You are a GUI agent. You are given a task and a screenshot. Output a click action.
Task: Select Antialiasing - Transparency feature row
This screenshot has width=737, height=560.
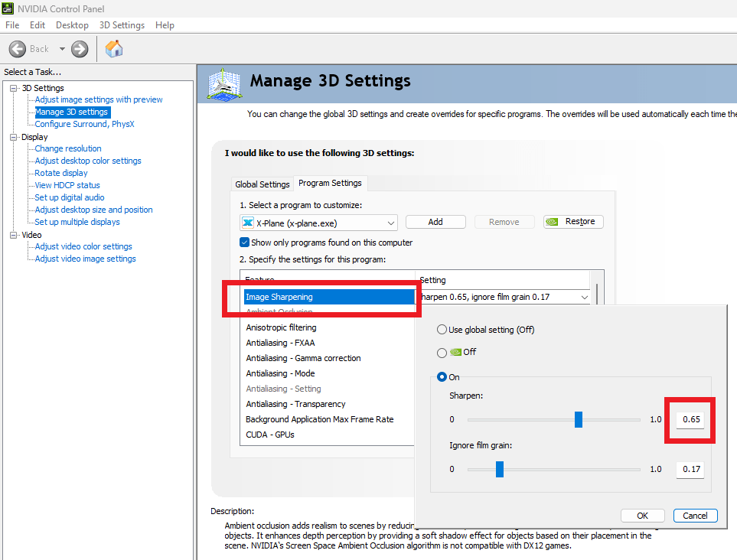point(328,404)
